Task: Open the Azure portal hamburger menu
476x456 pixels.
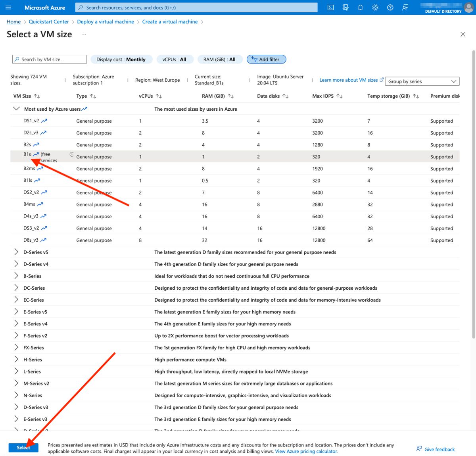Action: (x=8, y=8)
